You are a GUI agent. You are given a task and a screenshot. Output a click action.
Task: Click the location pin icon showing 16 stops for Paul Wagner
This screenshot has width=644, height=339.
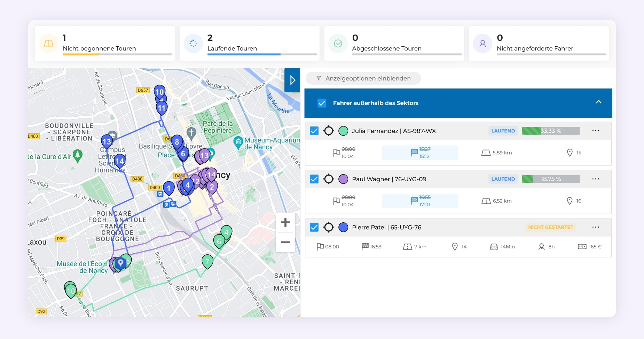[x=570, y=201]
